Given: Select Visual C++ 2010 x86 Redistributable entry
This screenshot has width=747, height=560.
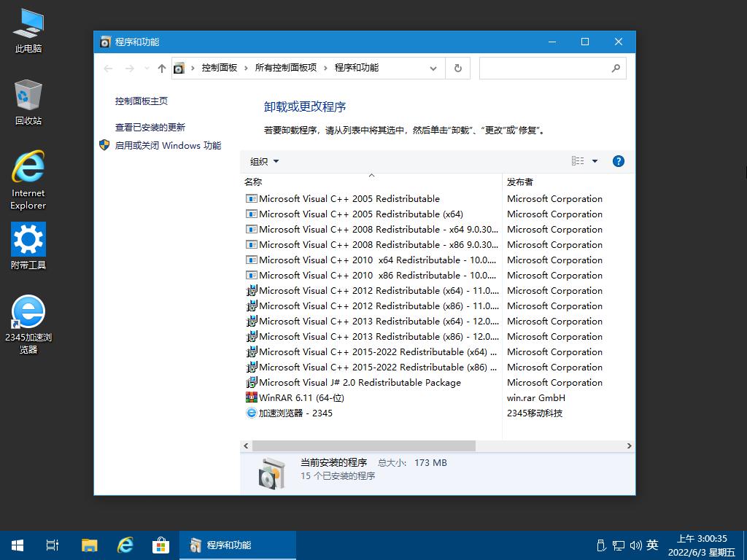Looking at the screenshot, I should 371,275.
